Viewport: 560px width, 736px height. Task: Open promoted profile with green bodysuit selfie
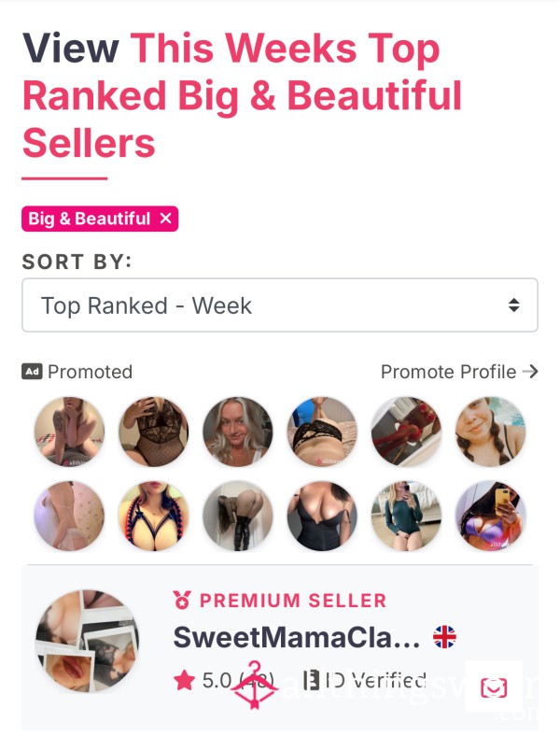point(406,516)
